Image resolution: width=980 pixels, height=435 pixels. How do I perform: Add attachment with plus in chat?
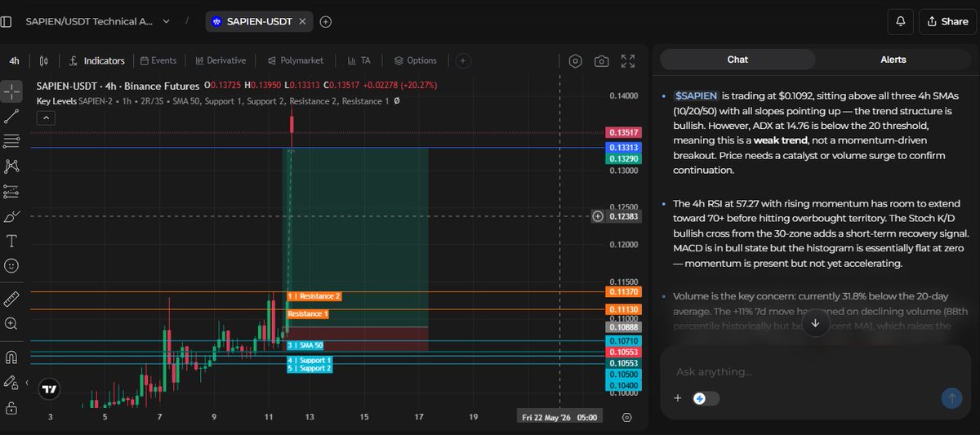pos(677,398)
